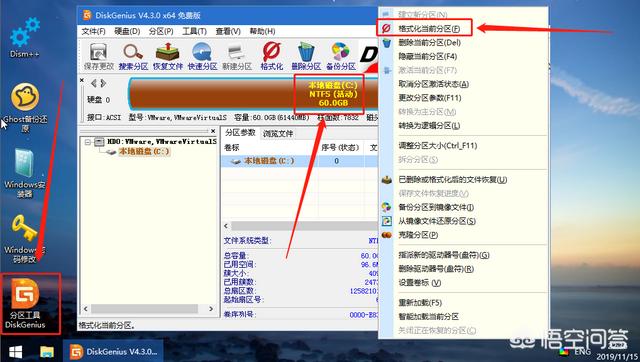Select 格式化当前分区(F) in context menu
The image size is (640, 362).
429,29
